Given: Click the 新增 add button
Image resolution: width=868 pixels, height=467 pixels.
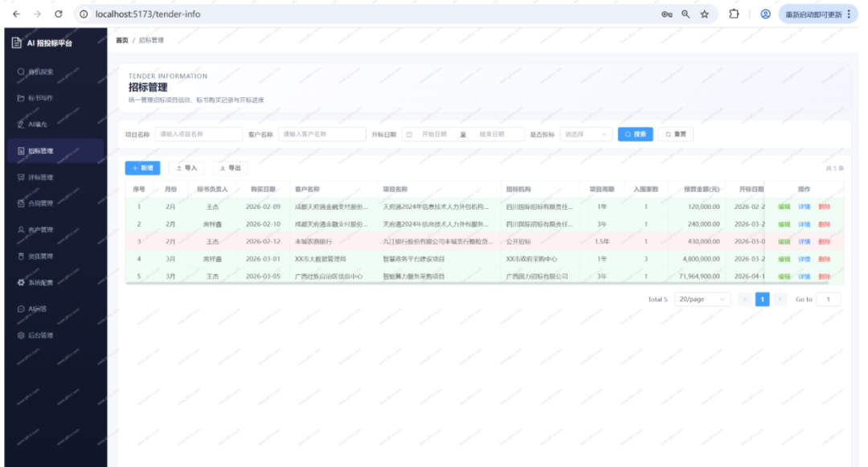Looking at the screenshot, I should click(142, 168).
